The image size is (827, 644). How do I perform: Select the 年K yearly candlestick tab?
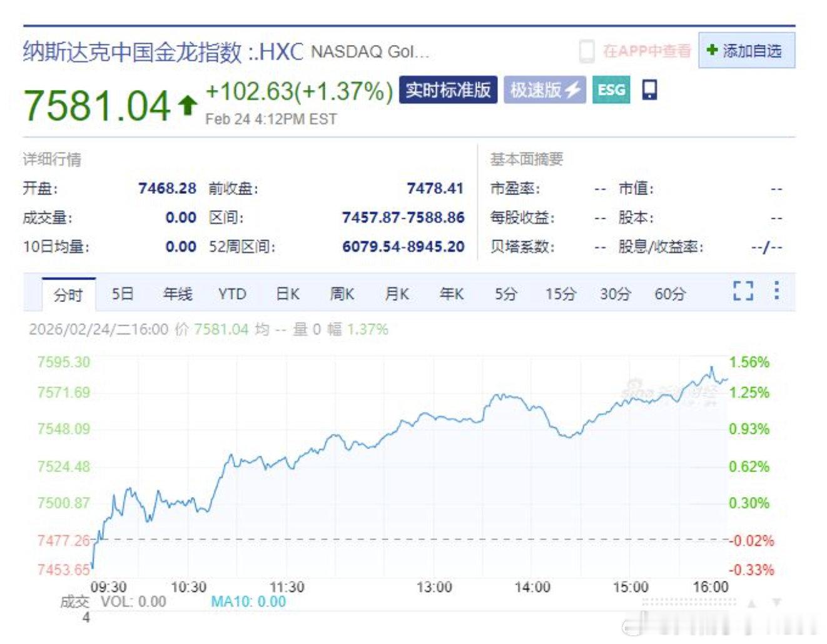[x=452, y=294]
